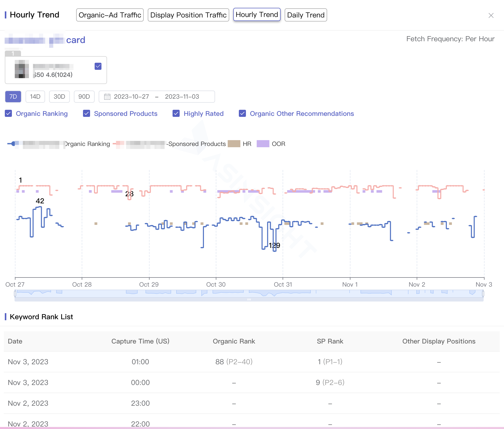Select the 14D time range
The width and height of the screenshot is (504, 429).
[x=35, y=97]
